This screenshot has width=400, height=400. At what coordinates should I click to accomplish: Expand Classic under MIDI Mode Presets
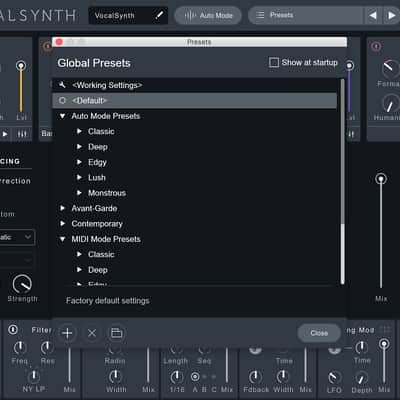(x=79, y=254)
